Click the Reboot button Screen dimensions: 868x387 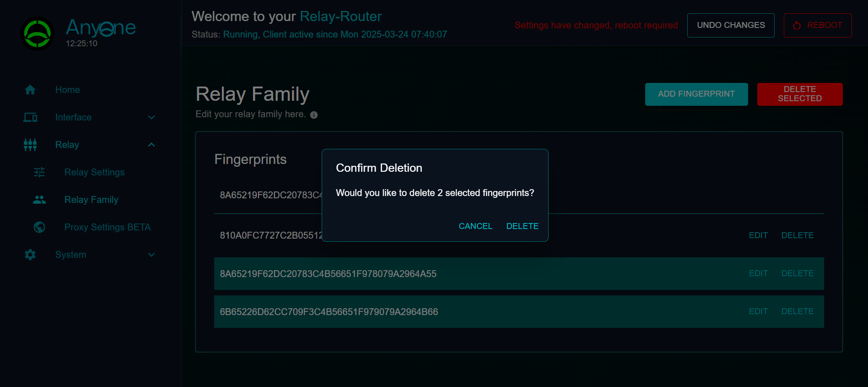pyautogui.click(x=817, y=25)
